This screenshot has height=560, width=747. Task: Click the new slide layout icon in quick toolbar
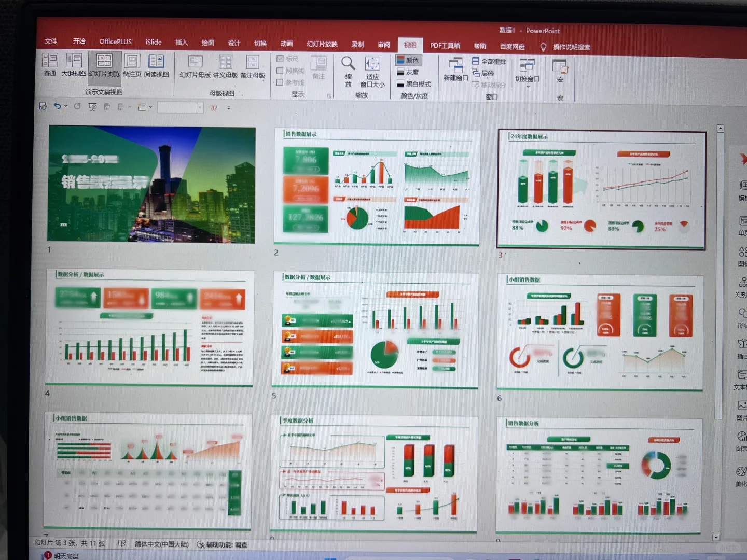pyautogui.click(x=142, y=107)
